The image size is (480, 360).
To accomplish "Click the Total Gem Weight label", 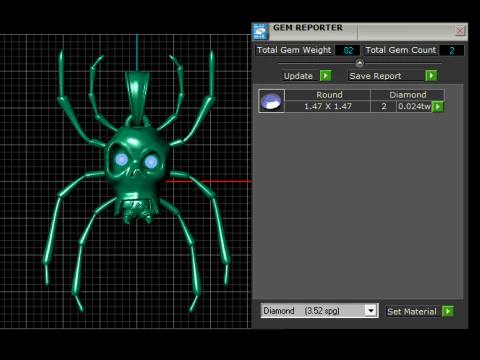I will [x=294, y=50].
